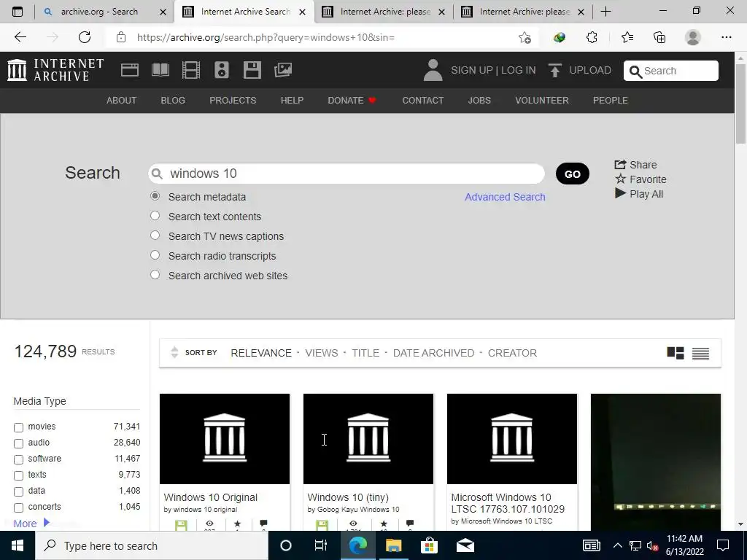Click the Upload arrow icon
The image size is (747, 560).
click(555, 71)
